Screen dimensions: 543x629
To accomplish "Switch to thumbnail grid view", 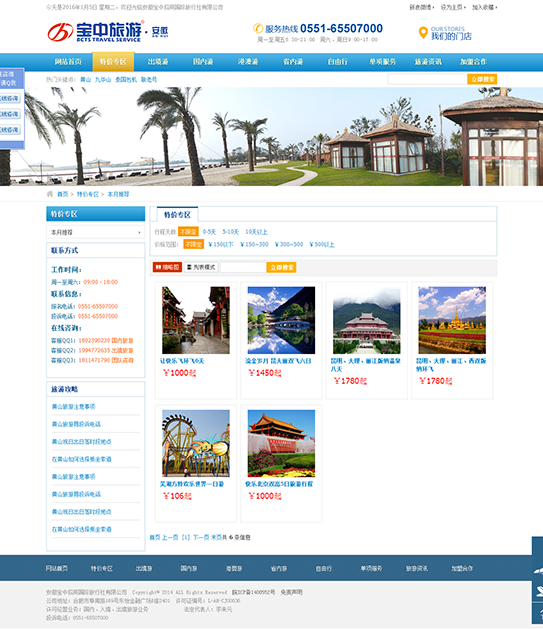I will pyautogui.click(x=167, y=267).
